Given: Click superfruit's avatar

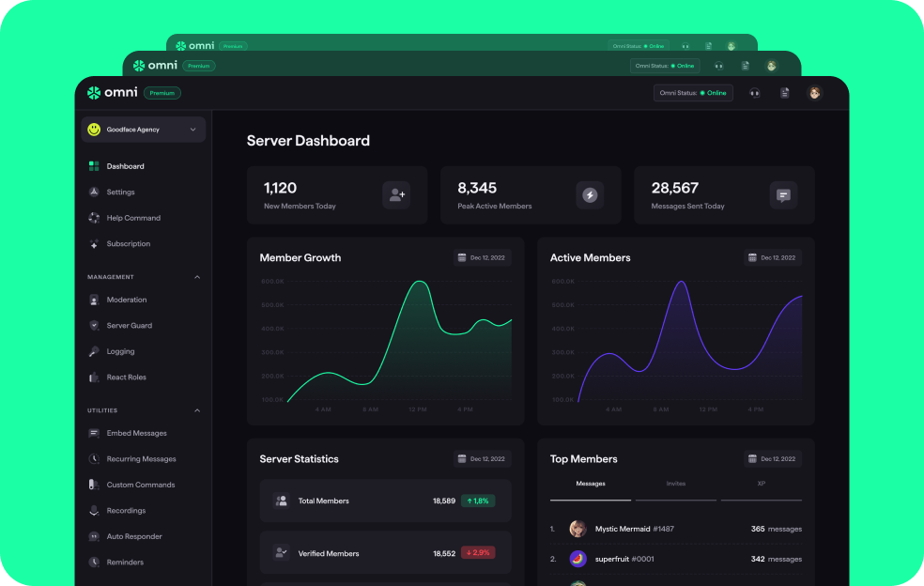Looking at the screenshot, I should pyautogui.click(x=578, y=559).
